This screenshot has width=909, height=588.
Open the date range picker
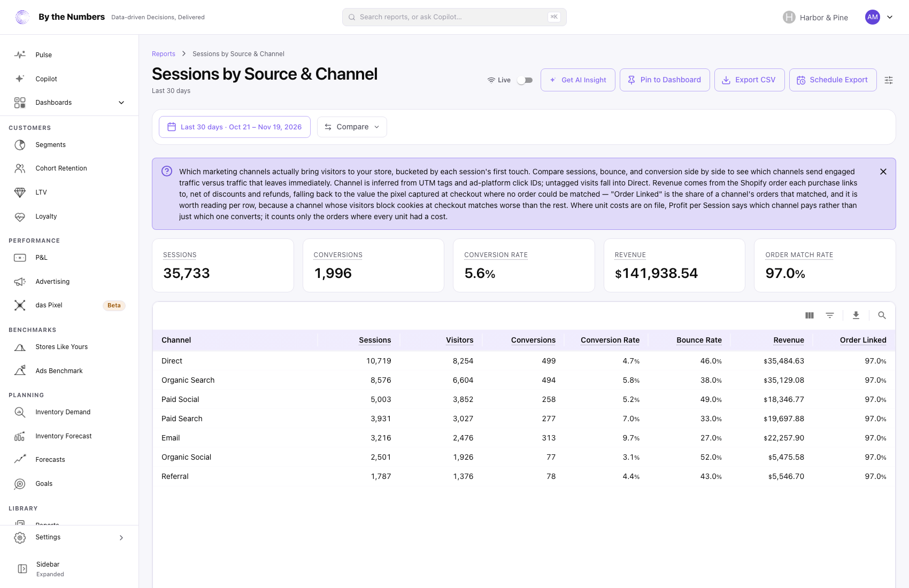point(235,127)
